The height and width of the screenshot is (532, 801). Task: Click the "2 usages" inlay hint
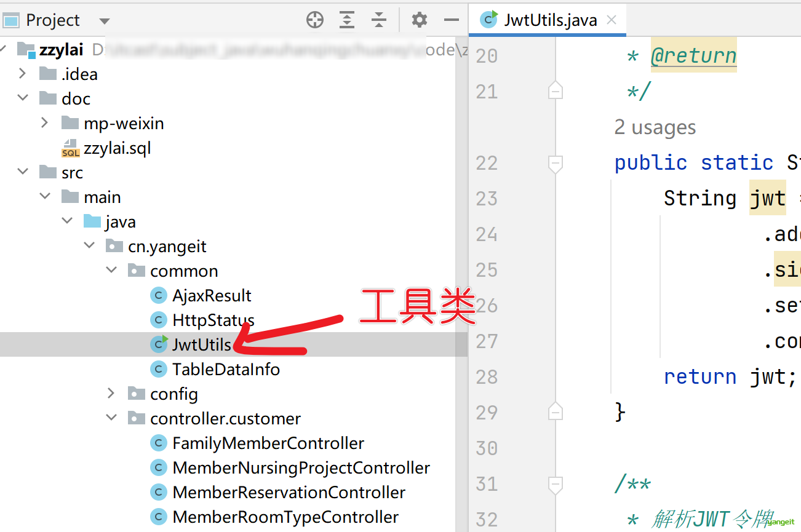pyautogui.click(x=655, y=127)
